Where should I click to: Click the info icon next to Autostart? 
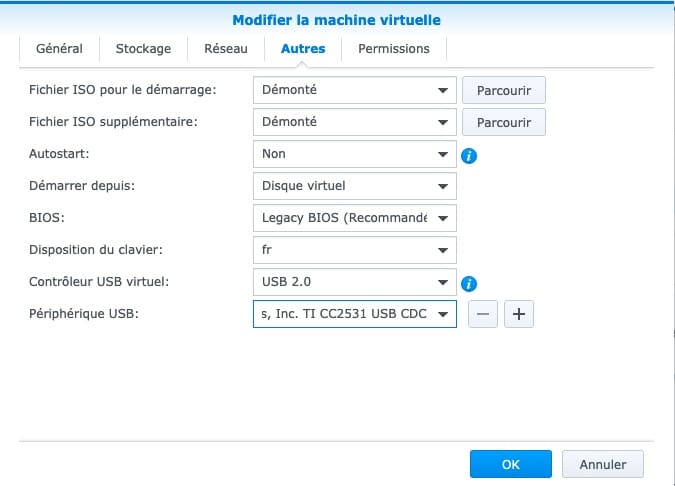coord(468,155)
